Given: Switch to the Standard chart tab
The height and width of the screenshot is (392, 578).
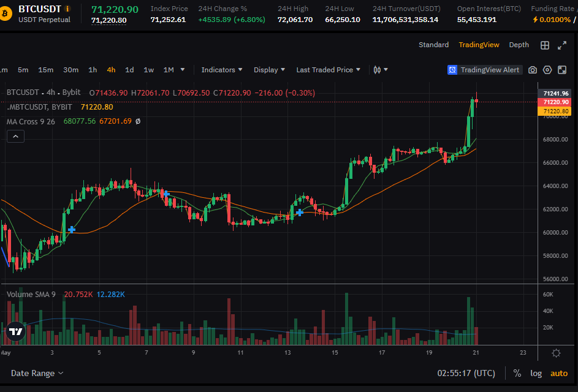Looking at the screenshot, I should [433, 45].
